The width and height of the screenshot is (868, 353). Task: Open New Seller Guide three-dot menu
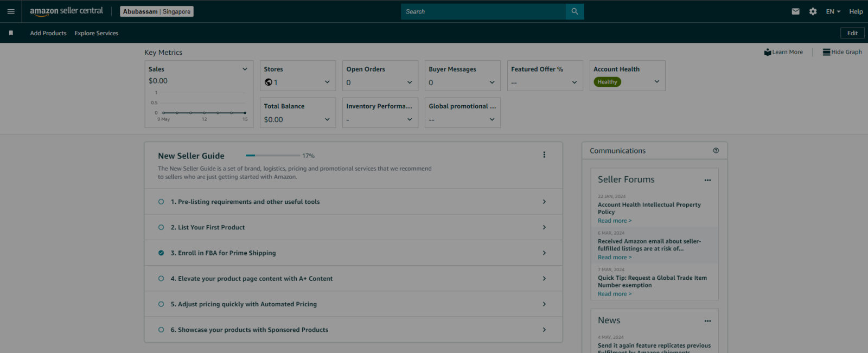(544, 155)
